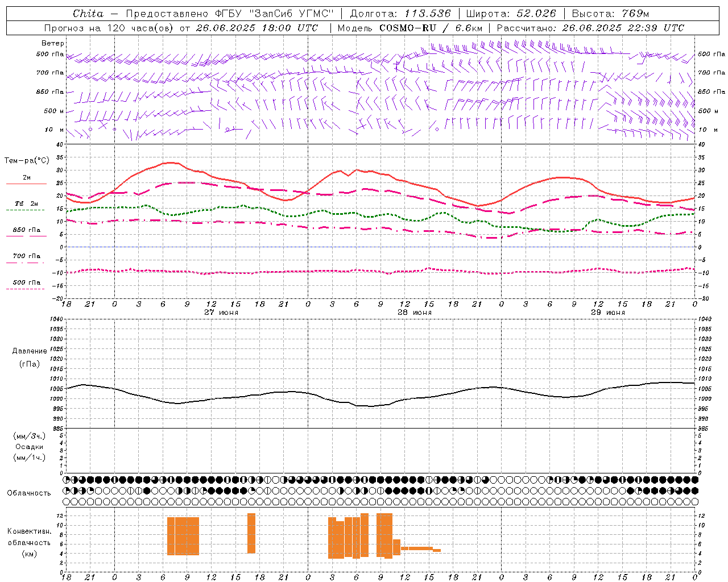Click "Рассчитано: 26.06.2025 22:39 UTC" timestamp

click(590, 28)
